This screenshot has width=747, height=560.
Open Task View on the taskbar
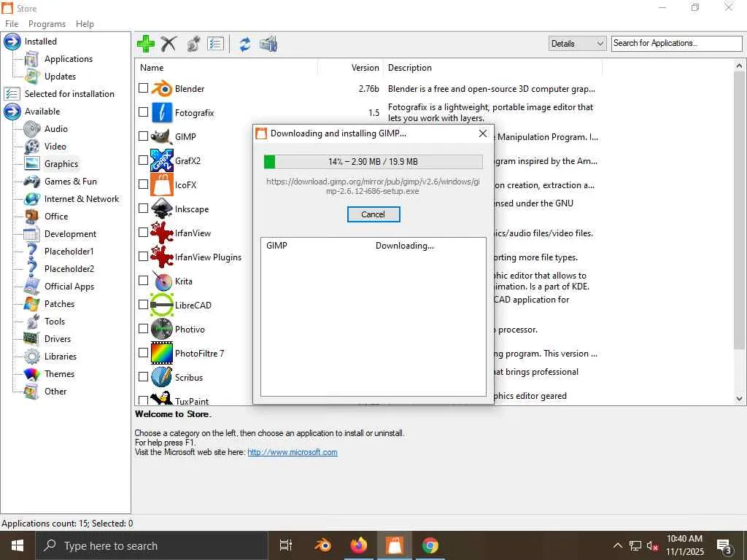coord(286,545)
